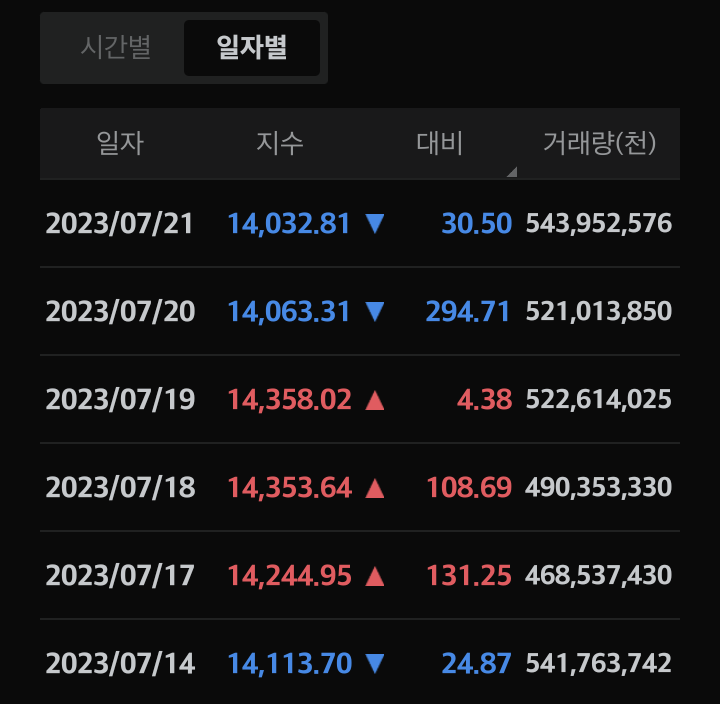Viewport: 720px width, 704px height.
Task: Click volume 468,537,430
Action: tap(599, 576)
